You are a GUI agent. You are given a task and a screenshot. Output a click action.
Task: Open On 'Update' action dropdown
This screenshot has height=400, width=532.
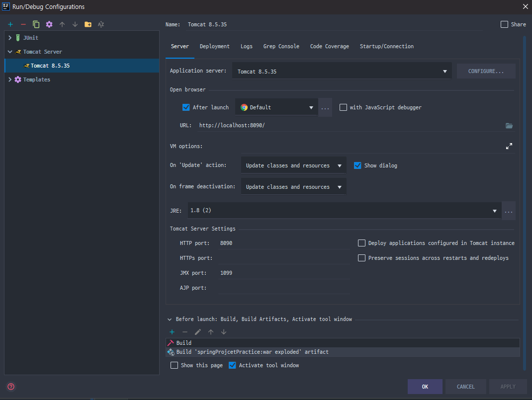293,165
